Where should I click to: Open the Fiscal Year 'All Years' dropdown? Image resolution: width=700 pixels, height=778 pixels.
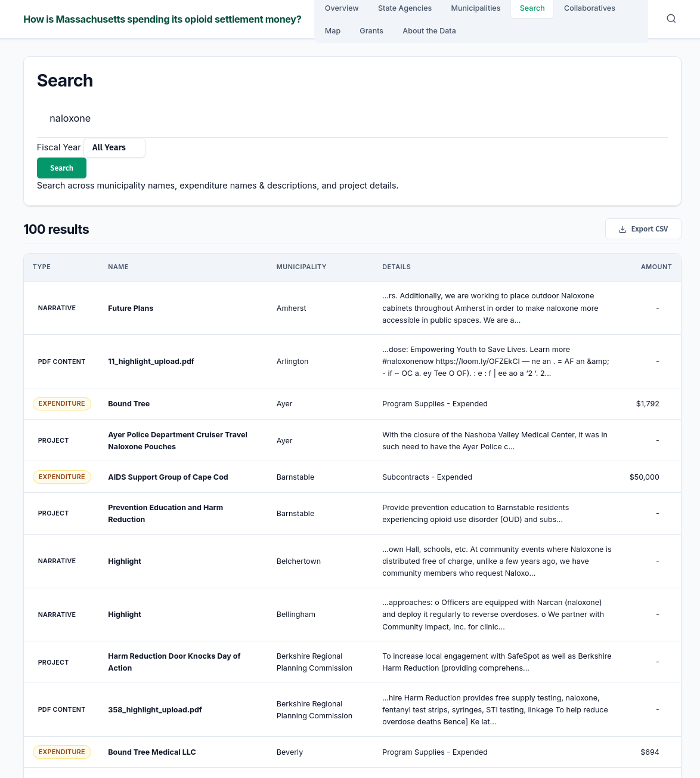pyautogui.click(x=114, y=147)
